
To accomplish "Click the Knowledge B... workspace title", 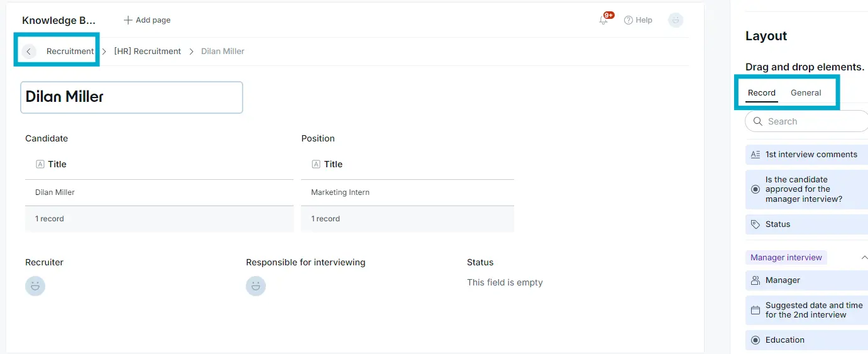I will point(59,20).
